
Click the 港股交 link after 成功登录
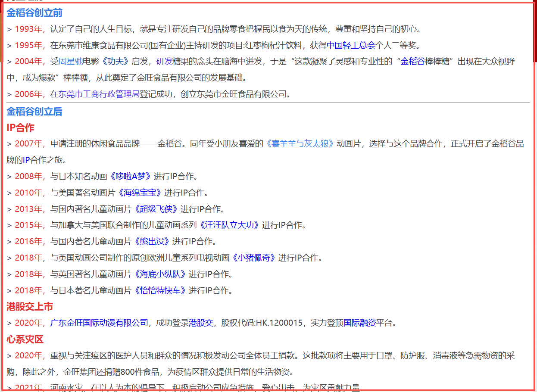[x=201, y=323]
